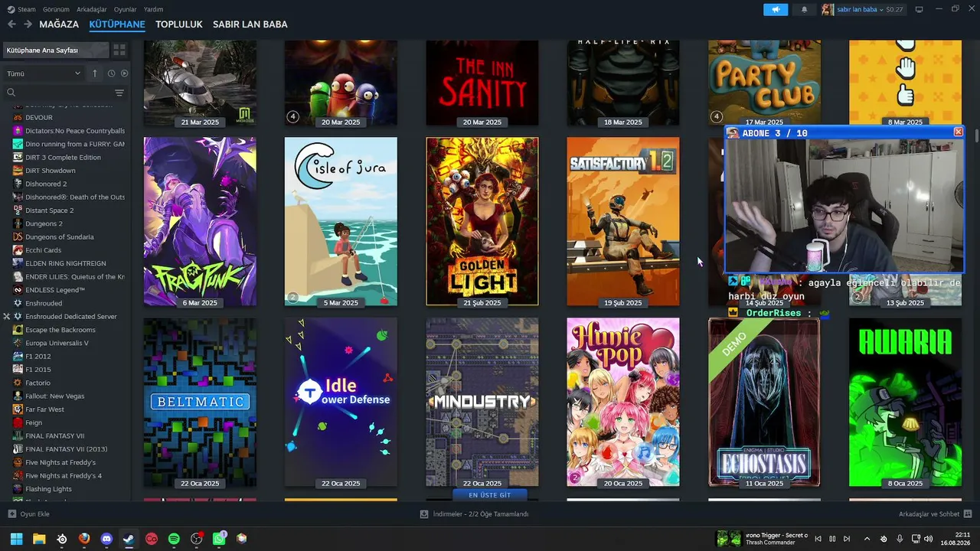The width and height of the screenshot is (980, 551).
Task: Open The Inn-Sanity game cover
Action: point(482,83)
